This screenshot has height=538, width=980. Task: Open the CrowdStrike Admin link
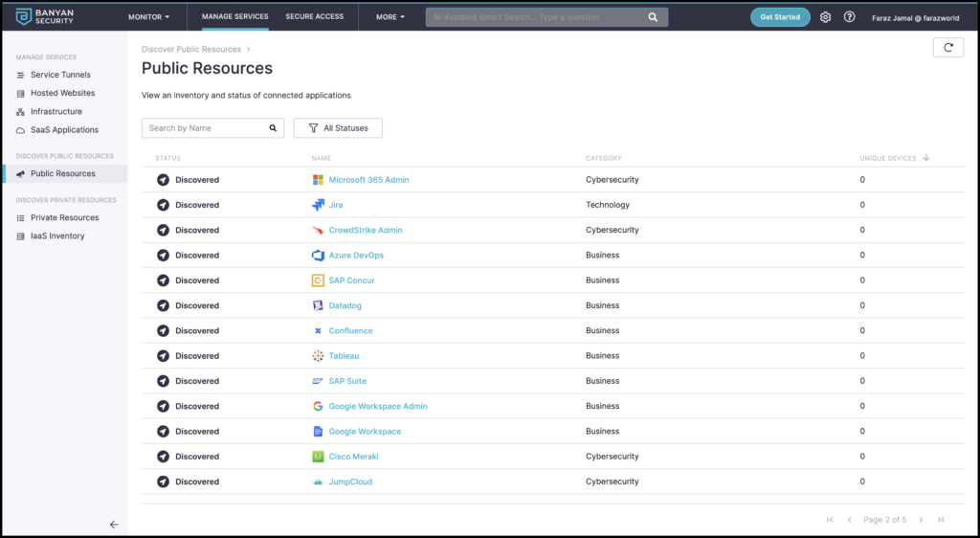pyautogui.click(x=366, y=230)
